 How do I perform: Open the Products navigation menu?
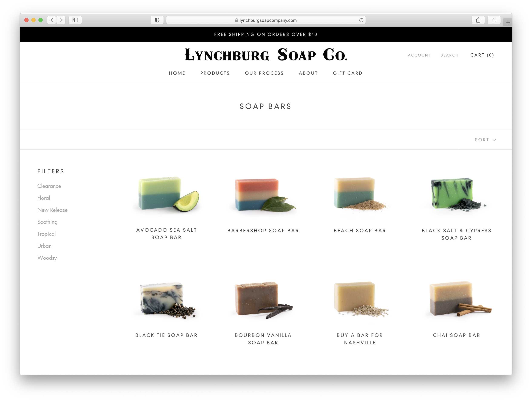(215, 73)
